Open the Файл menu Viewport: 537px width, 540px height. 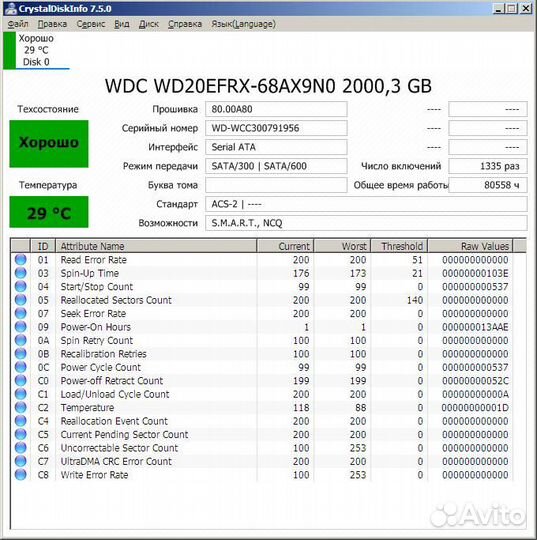(x=18, y=24)
